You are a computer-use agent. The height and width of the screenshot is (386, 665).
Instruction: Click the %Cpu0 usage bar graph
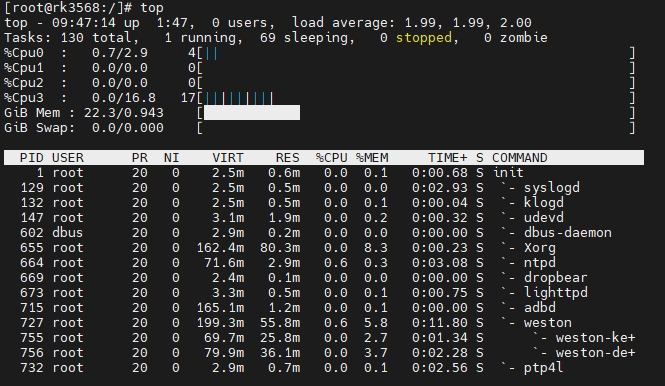[x=211, y=53]
